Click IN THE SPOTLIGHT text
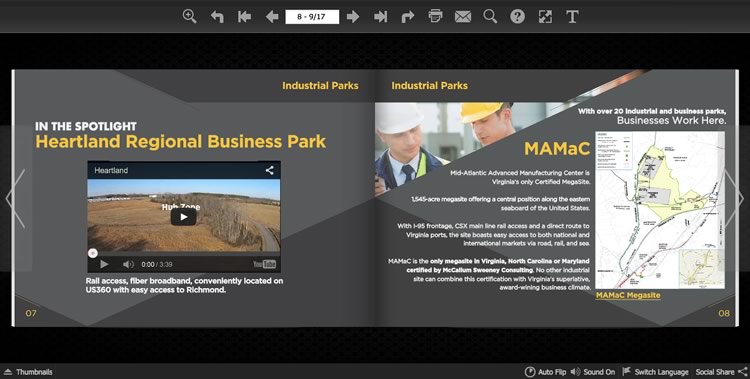The height and width of the screenshot is (379, 750). [x=86, y=126]
